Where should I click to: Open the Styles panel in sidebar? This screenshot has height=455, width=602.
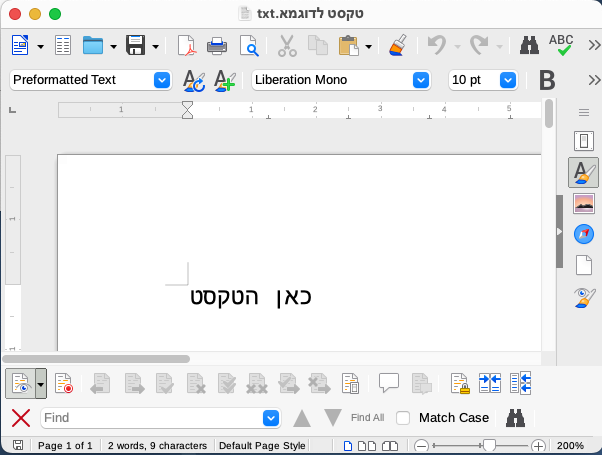584,172
